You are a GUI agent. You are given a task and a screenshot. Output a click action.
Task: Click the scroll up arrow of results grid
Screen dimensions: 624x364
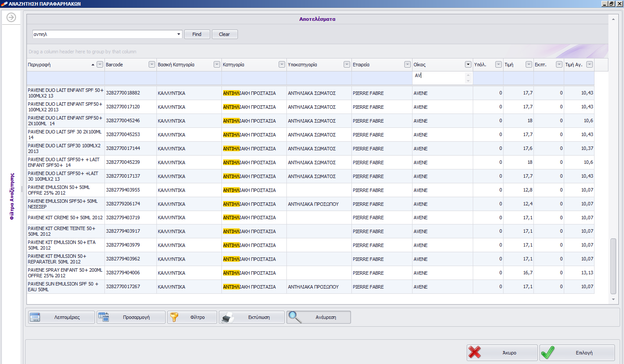click(613, 19)
